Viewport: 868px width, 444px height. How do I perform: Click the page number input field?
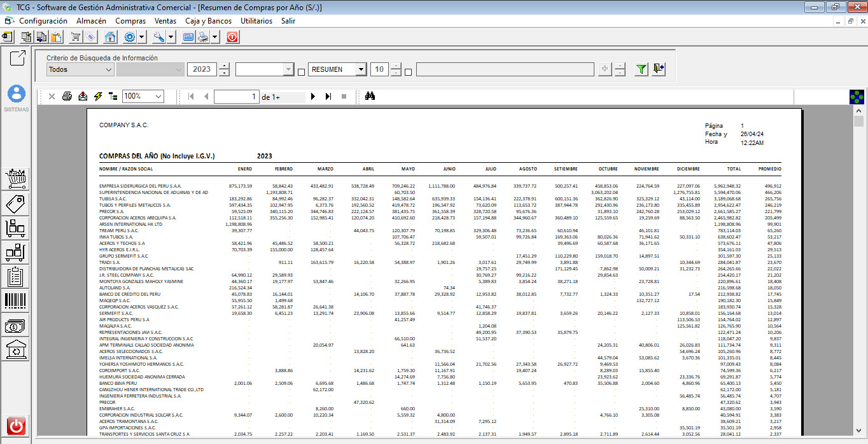click(x=236, y=97)
